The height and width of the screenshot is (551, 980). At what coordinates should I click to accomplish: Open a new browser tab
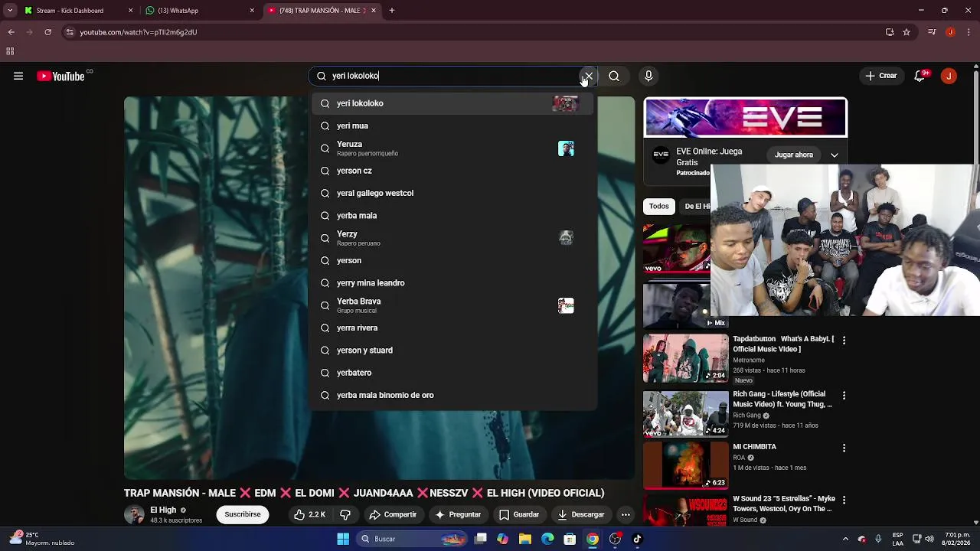pos(392,11)
